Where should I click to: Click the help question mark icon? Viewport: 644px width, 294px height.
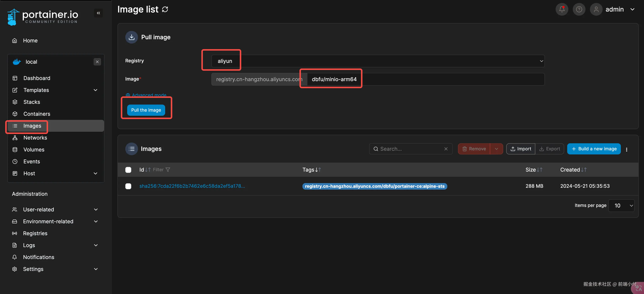tap(579, 9)
